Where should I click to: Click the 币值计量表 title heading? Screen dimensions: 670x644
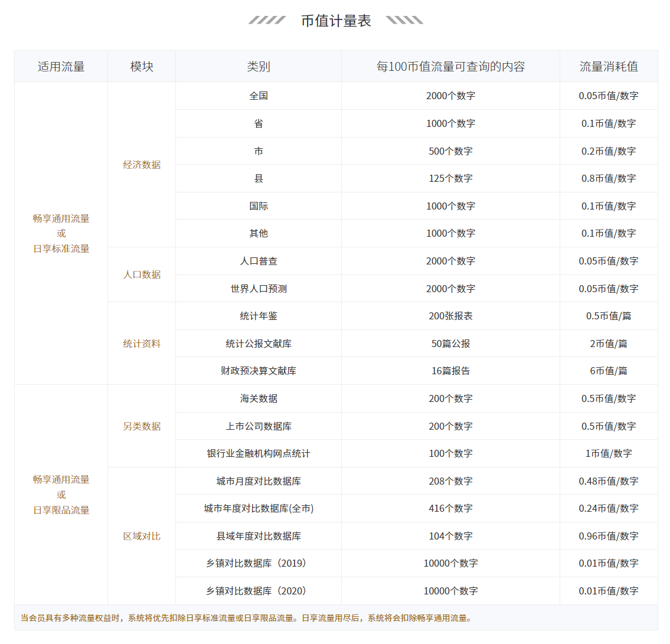click(336, 21)
